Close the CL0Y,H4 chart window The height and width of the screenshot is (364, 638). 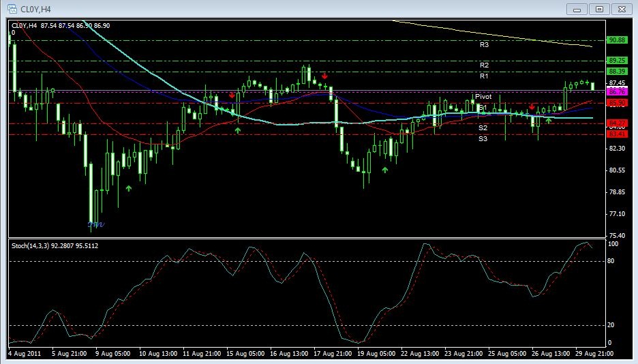tap(622, 9)
